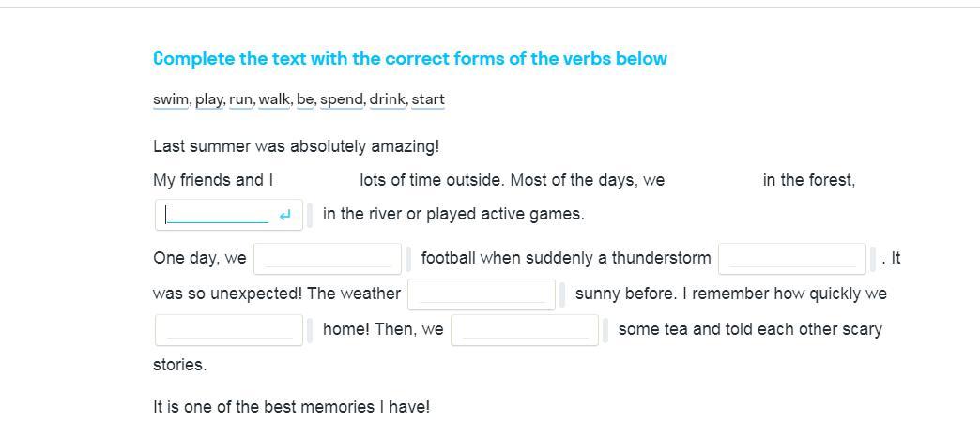Choose the verb 'spend' in the list
The width and height of the screenshot is (980, 437).
pyautogui.click(x=342, y=99)
